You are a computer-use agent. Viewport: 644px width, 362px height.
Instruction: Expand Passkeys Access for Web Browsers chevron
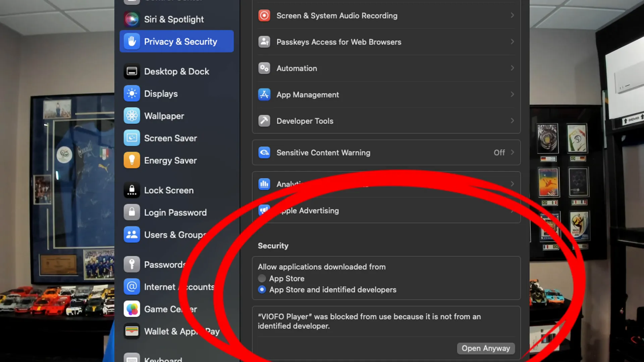(512, 42)
